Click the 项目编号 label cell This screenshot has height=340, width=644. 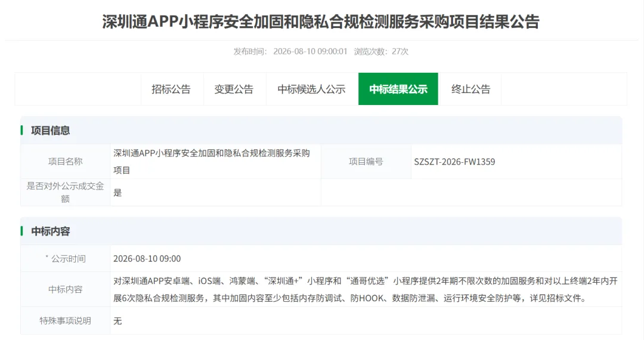pyautogui.click(x=366, y=162)
